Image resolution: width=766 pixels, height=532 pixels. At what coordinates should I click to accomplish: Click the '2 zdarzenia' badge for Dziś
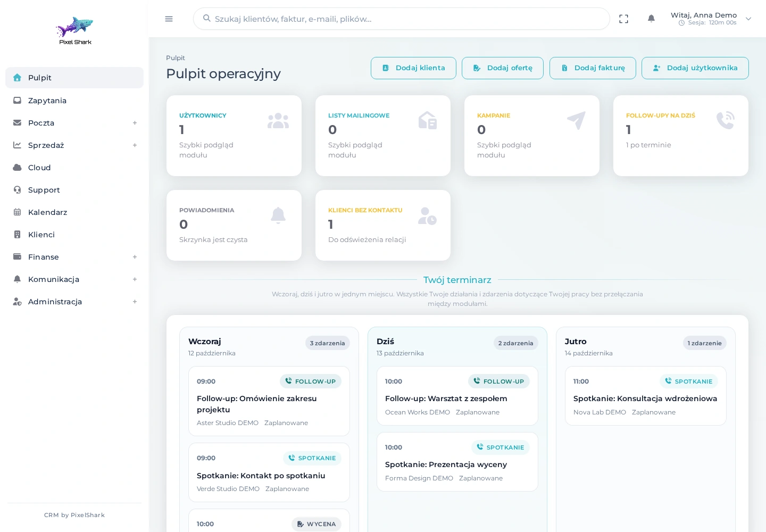[x=516, y=343]
